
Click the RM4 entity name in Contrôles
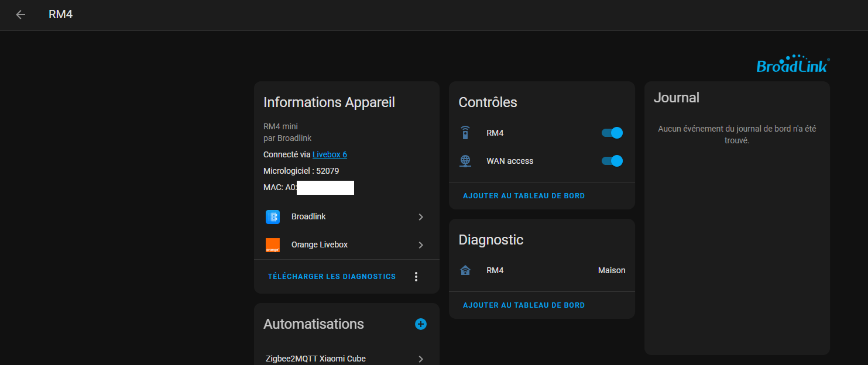(x=495, y=133)
